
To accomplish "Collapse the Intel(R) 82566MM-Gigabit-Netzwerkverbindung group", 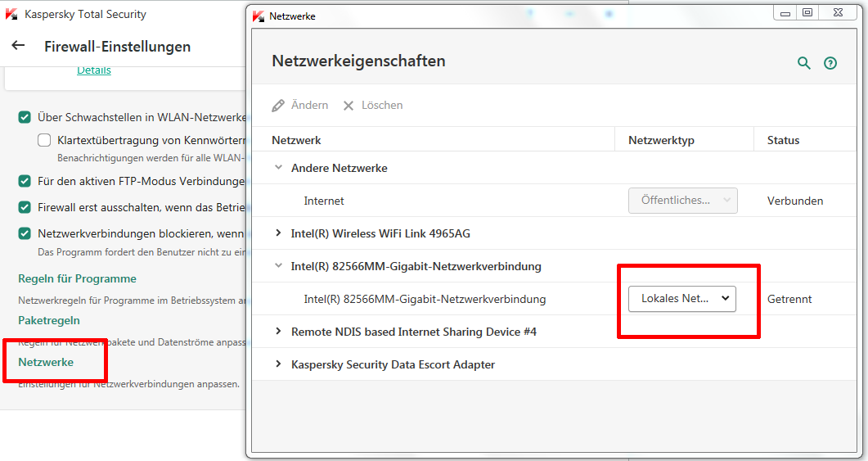I will tap(278, 266).
